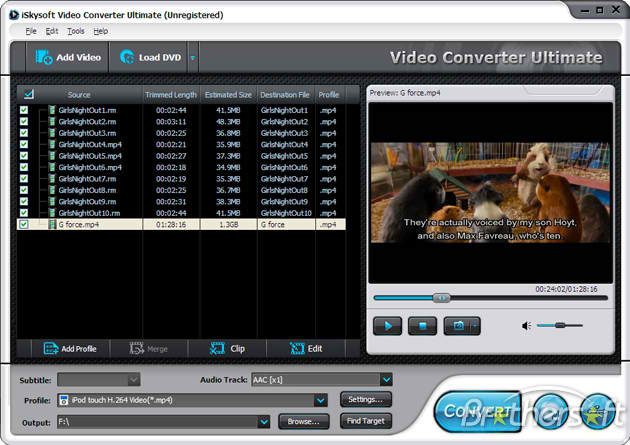Image resolution: width=630 pixels, height=445 pixels.
Task: Click the Find Target button
Action: pyautogui.click(x=366, y=421)
